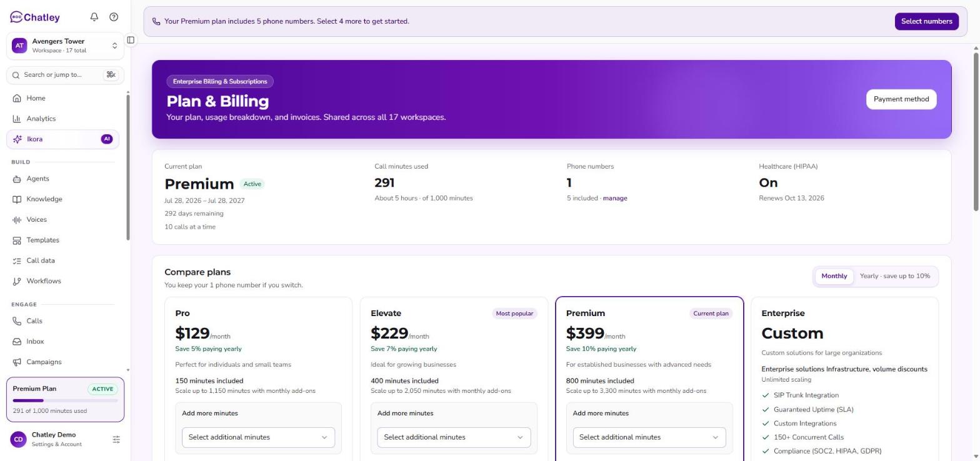Click the Most popular badge on Elevate

tap(514, 314)
